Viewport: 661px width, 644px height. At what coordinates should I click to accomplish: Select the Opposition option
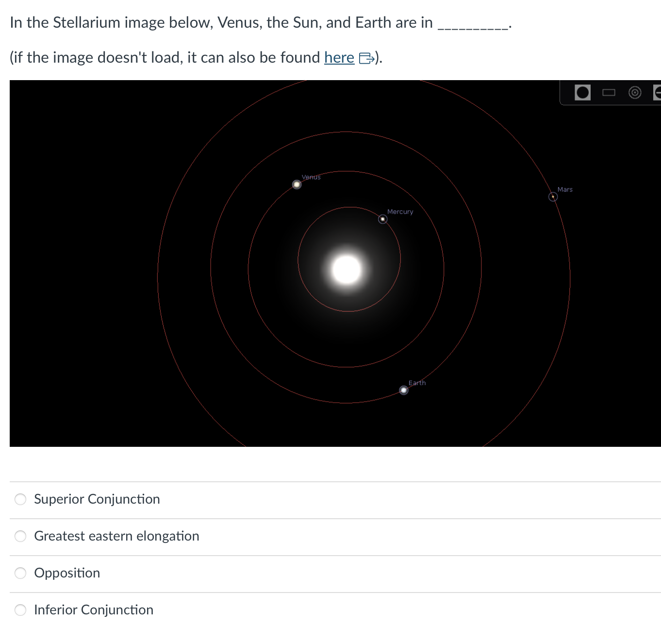20,573
